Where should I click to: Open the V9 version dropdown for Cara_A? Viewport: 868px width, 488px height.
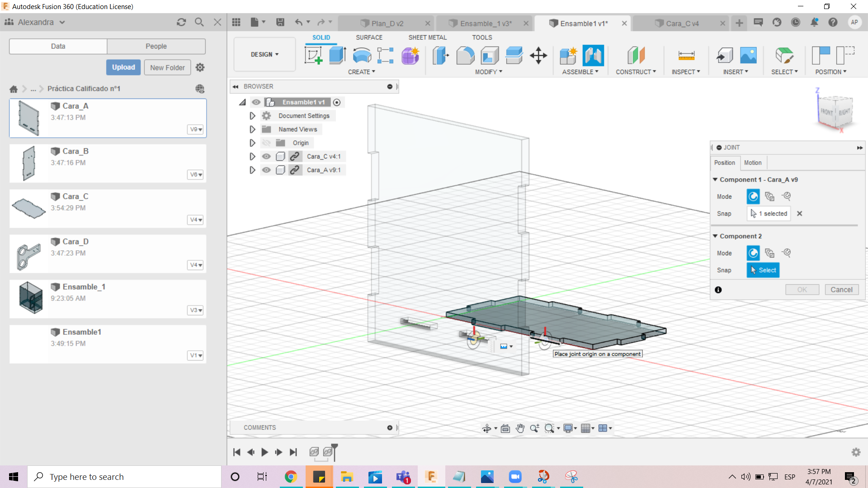pos(196,129)
